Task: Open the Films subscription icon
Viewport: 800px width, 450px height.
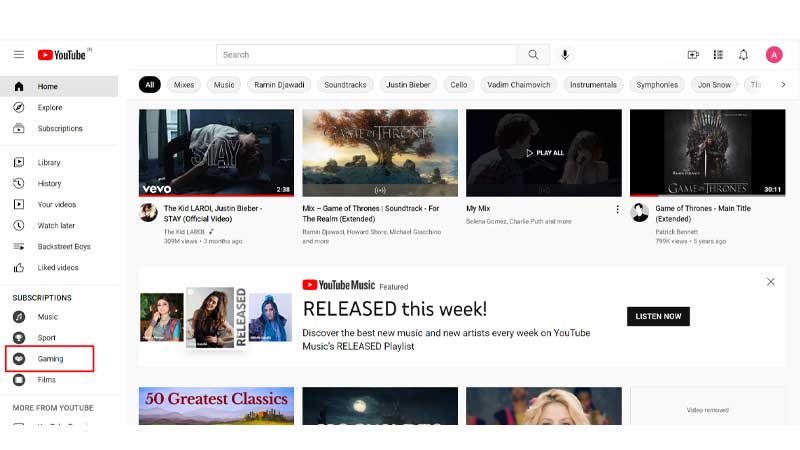Action: [x=19, y=380]
